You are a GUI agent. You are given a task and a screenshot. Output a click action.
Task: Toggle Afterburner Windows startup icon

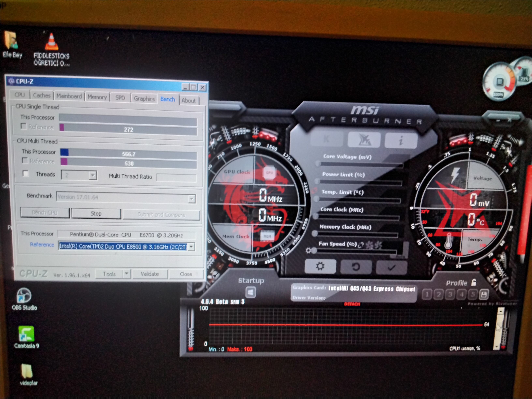251,292
